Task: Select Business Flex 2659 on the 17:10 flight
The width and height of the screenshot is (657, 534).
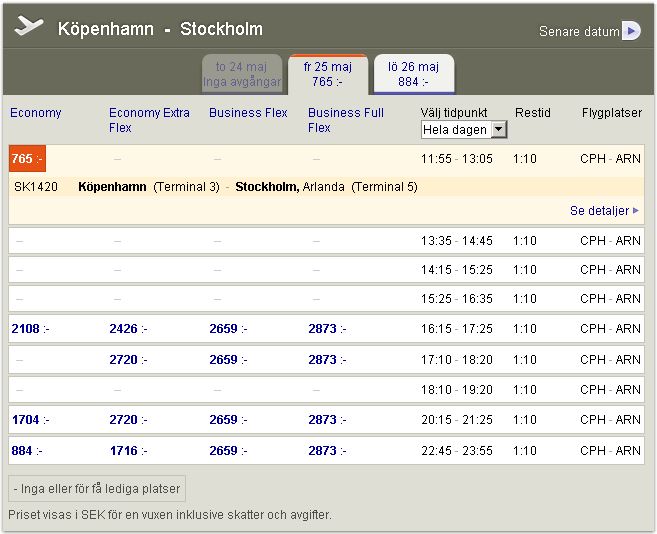Action: click(228, 359)
